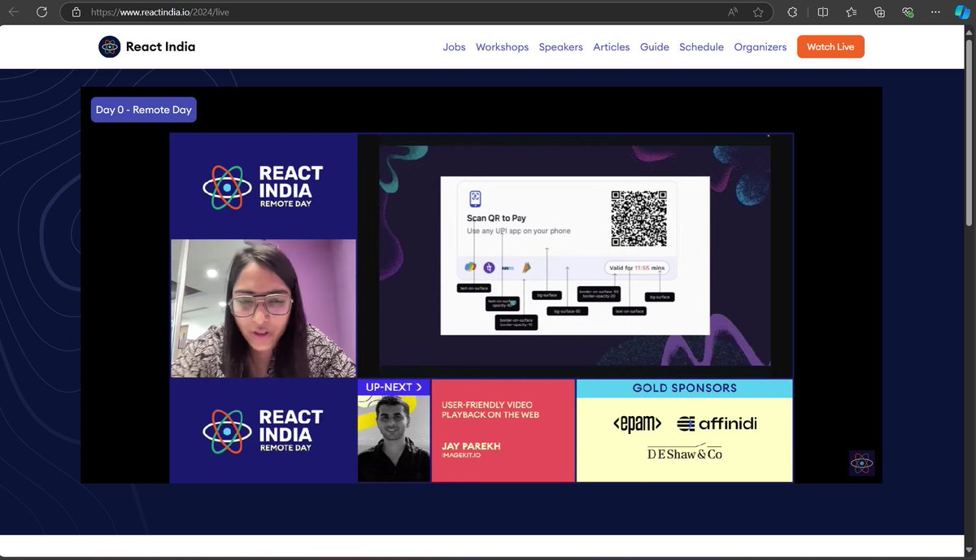Go to React India home title
This screenshot has height=560, width=976.
160,47
